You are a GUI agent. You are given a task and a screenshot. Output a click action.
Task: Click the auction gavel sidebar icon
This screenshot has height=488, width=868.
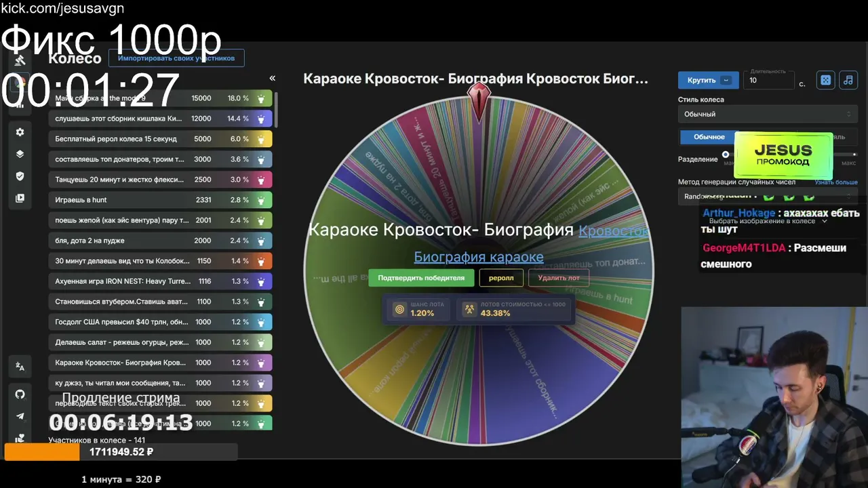(20, 60)
